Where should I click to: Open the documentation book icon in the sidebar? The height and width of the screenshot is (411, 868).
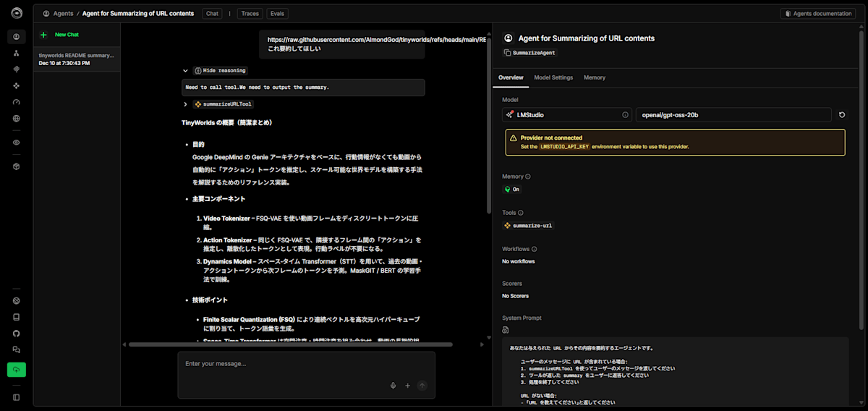(x=16, y=317)
